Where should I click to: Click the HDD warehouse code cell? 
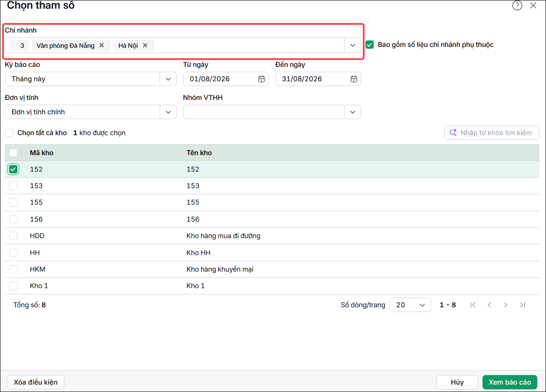[37, 236]
